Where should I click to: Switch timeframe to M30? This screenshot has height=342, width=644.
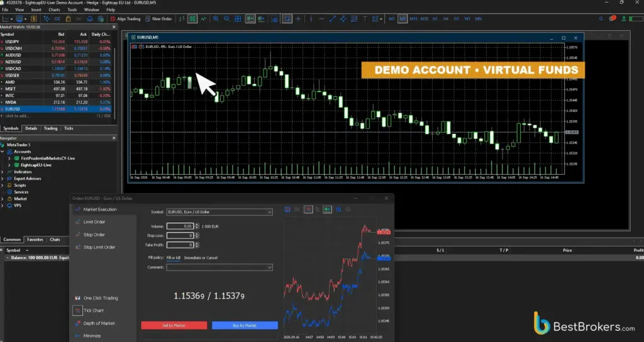[x=425, y=19]
